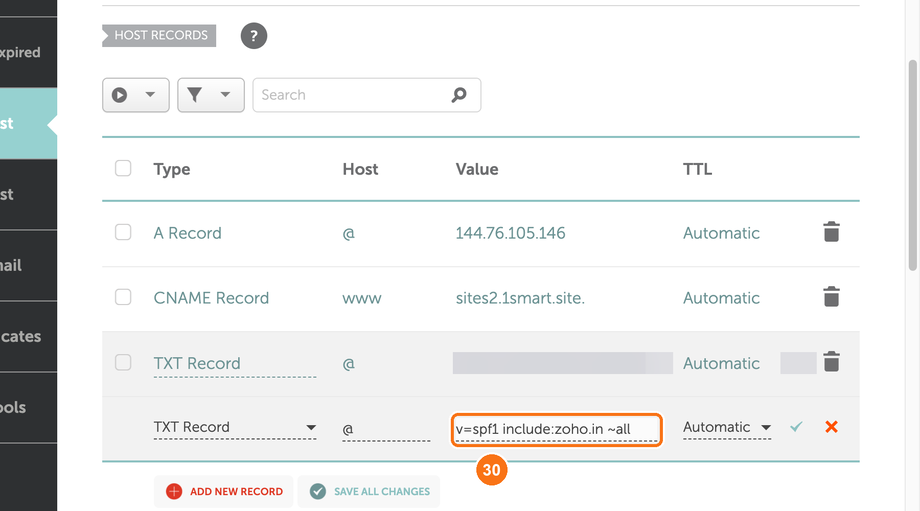This screenshot has height=511, width=920.
Task: Click IP value 144.76.105.146
Action: (510, 233)
